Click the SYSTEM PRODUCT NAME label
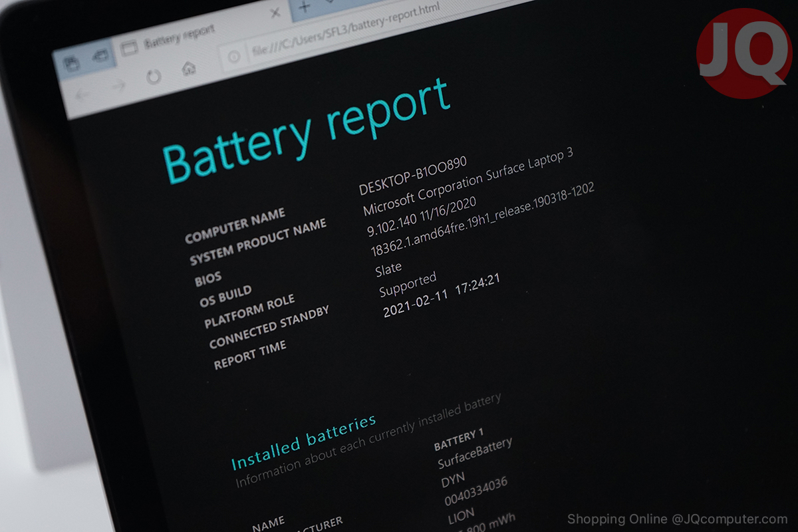 (x=259, y=241)
